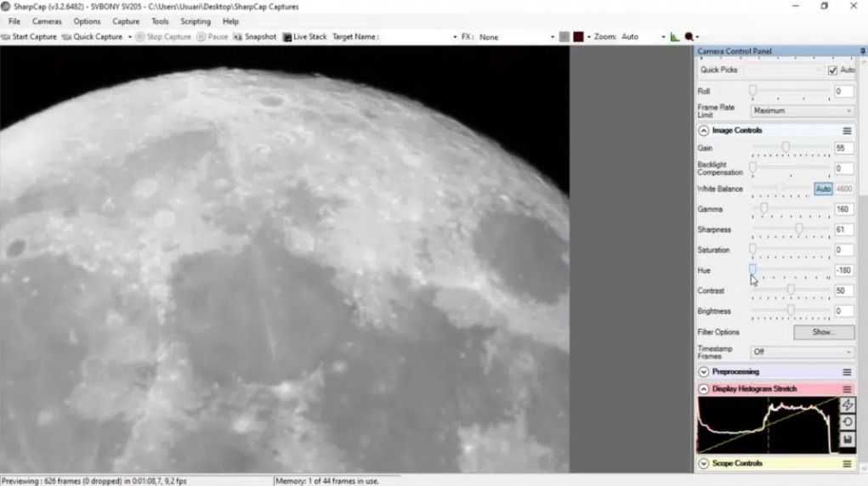
Task: Collapse the Display Histogram Stretch section
Action: [x=703, y=389]
